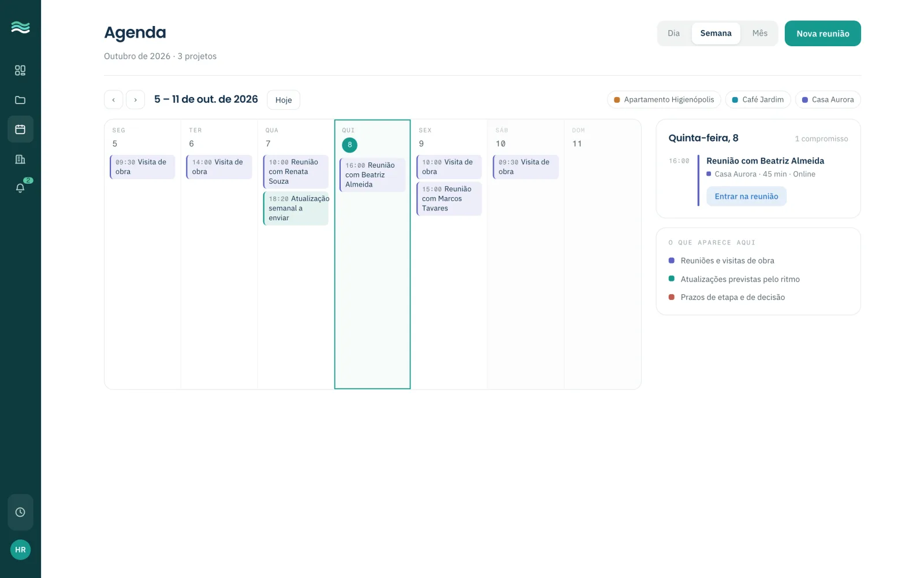This screenshot has width=924, height=578.
Task: Open the notifications bell with the 2 badge
Action: pos(20,187)
